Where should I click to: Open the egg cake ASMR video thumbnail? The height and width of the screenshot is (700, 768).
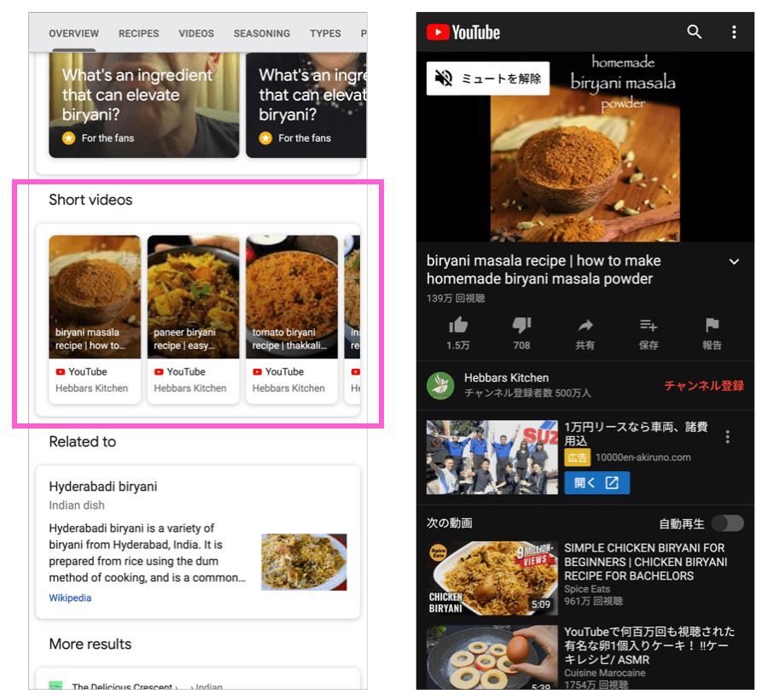[492, 657]
